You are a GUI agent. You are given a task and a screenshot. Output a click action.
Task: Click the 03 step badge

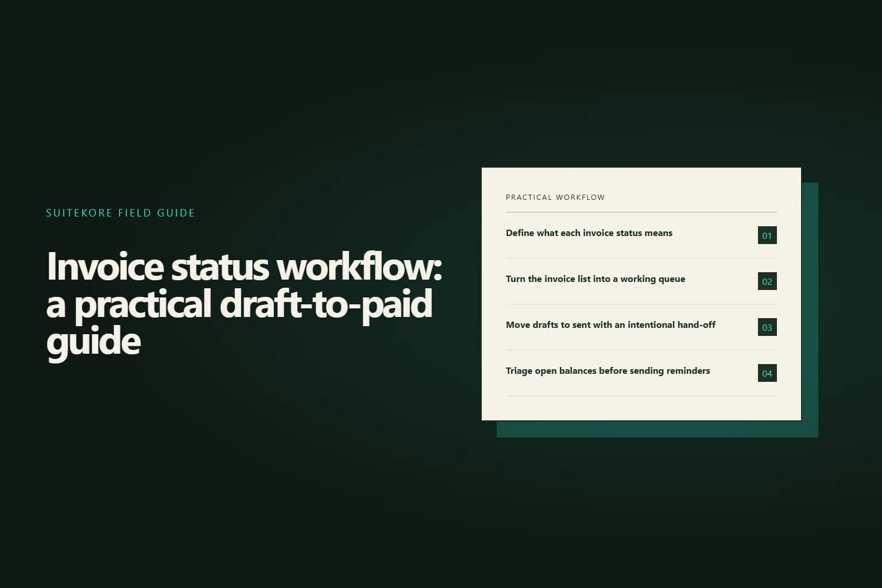[x=767, y=327]
